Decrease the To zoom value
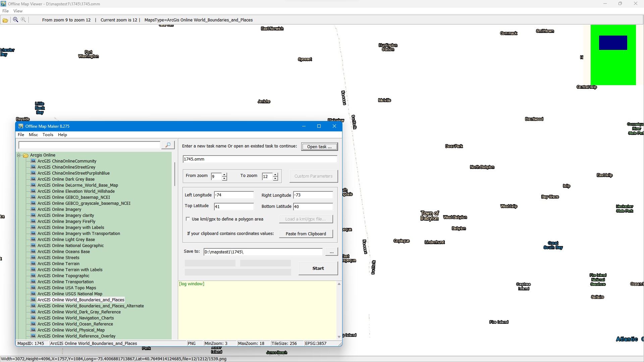Viewport: 644px width, 362px height. (275, 178)
